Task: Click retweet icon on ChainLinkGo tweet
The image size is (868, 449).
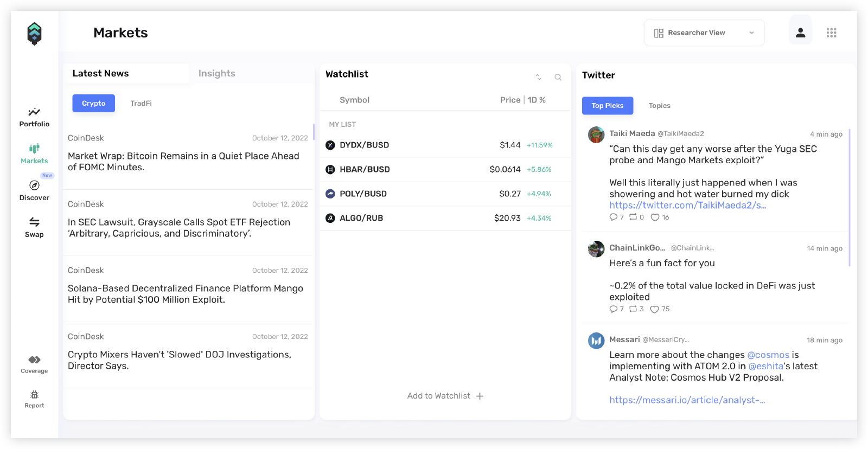Action: coord(633,309)
